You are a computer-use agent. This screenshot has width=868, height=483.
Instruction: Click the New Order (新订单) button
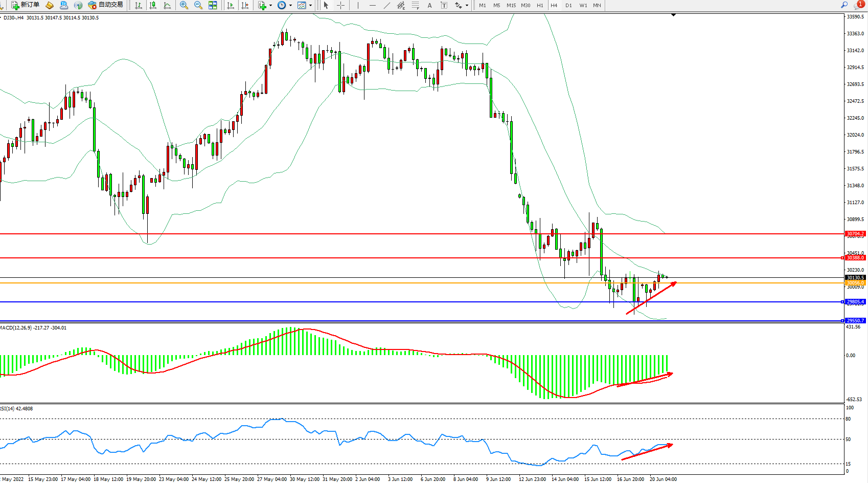coord(26,5)
